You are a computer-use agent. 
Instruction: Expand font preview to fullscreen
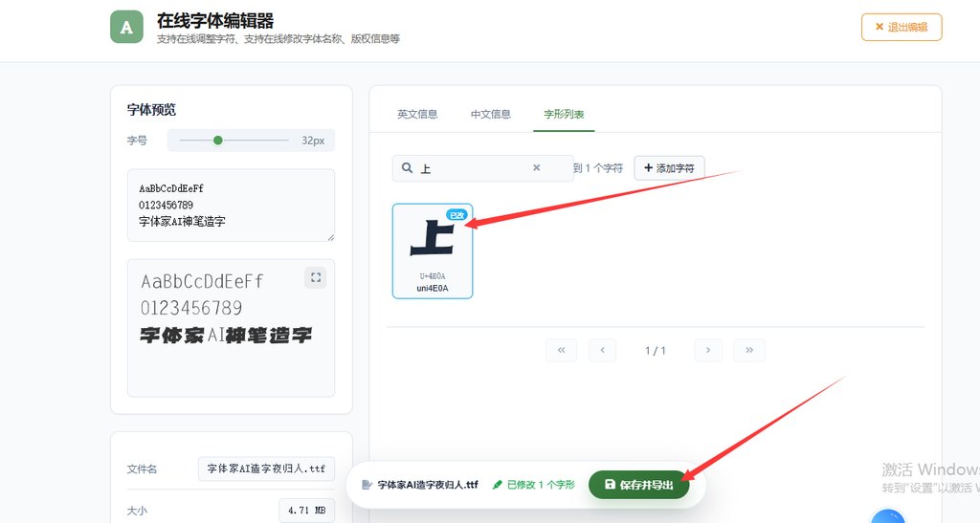316,277
